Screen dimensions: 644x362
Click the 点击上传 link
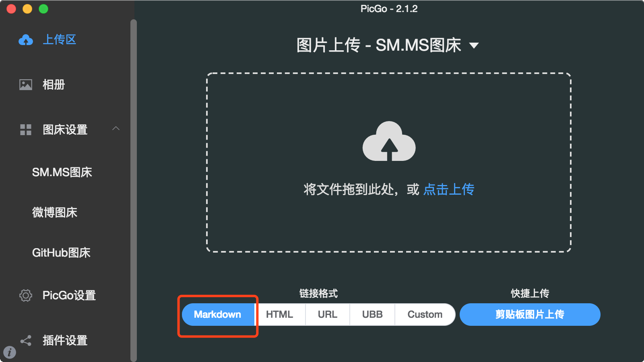click(x=449, y=189)
